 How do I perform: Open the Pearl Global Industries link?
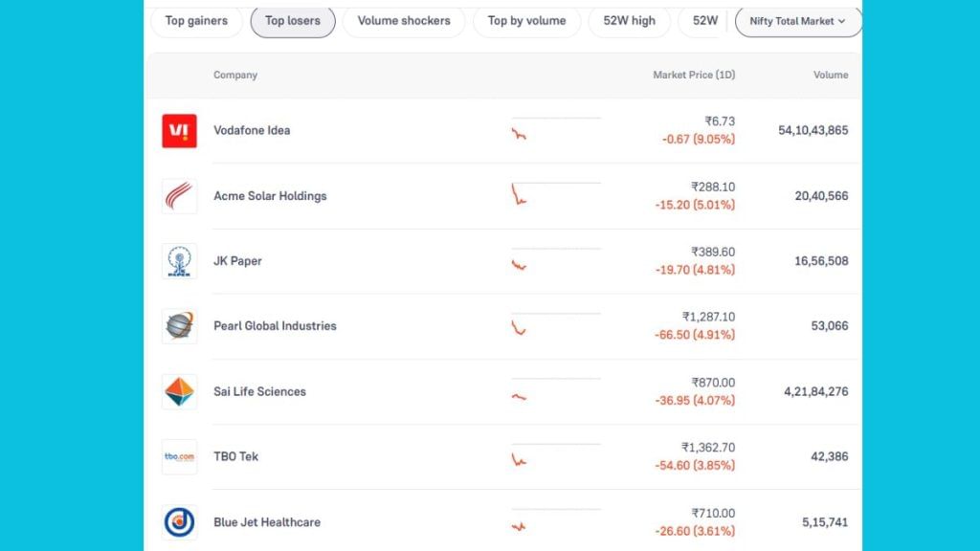(275, 326)
